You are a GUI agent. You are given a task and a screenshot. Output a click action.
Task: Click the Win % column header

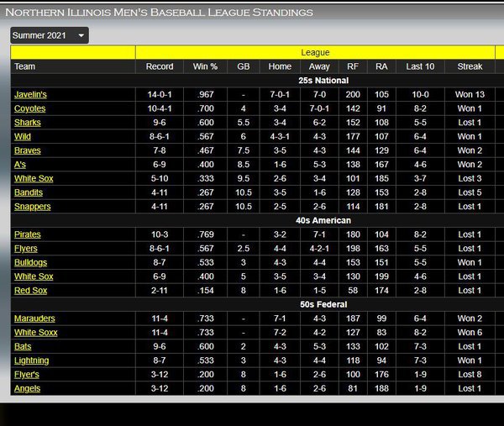pos(205,66)
